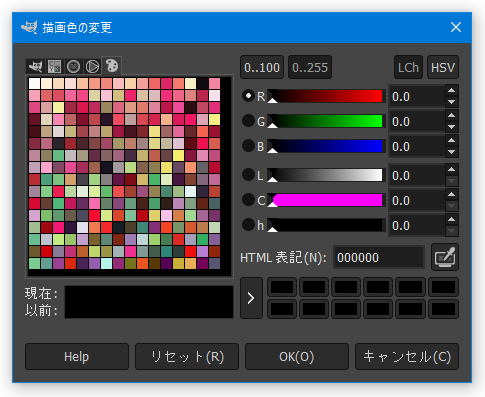Click the magenta chroma C slider
This screenshot has height=397, width=485.
tap(327, 200)
